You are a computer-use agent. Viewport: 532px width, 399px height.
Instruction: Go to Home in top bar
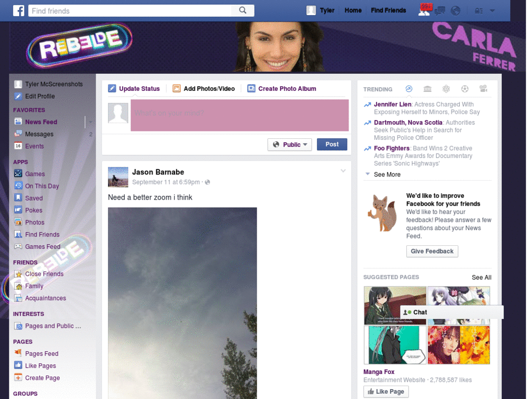pyautogui.click(x=353, y=10)
